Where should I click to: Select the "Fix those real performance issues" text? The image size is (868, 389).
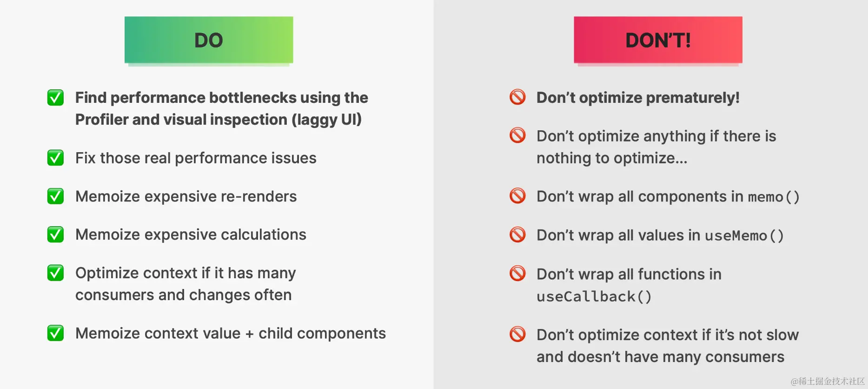[196, 158]
